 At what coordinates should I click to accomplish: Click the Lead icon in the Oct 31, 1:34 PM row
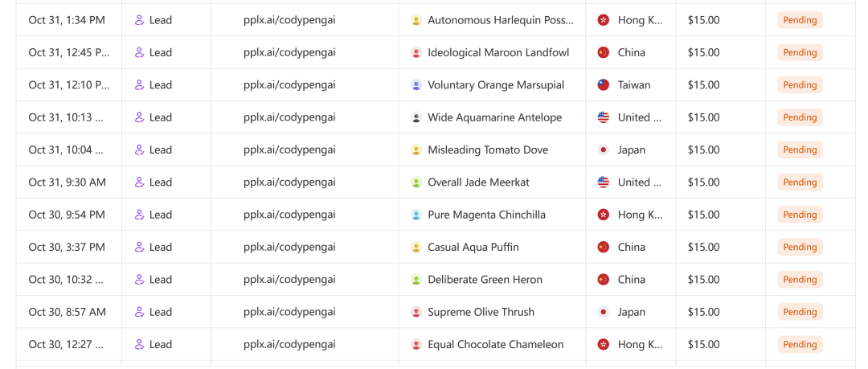(x=140, y=20)
